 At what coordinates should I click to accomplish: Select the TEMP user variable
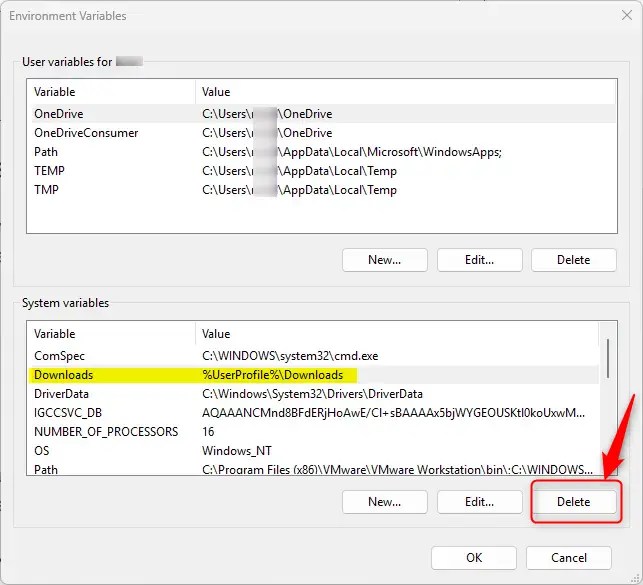[x=49, y=171]
